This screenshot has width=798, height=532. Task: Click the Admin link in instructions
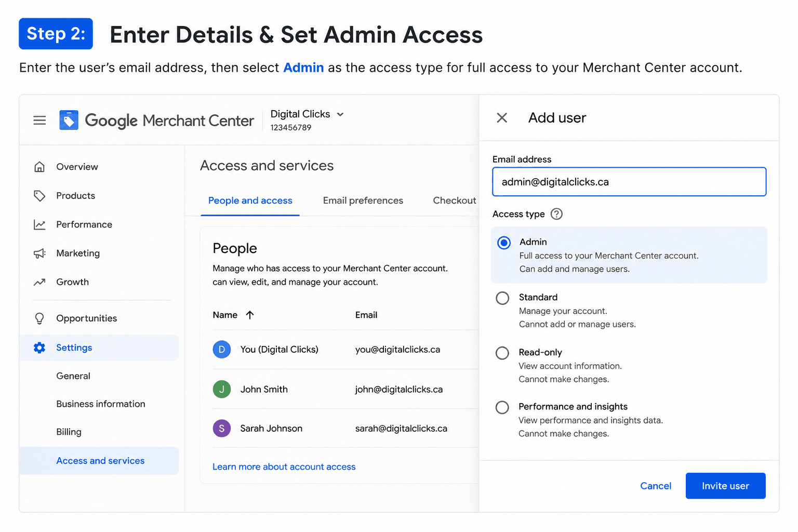point(303,68)
